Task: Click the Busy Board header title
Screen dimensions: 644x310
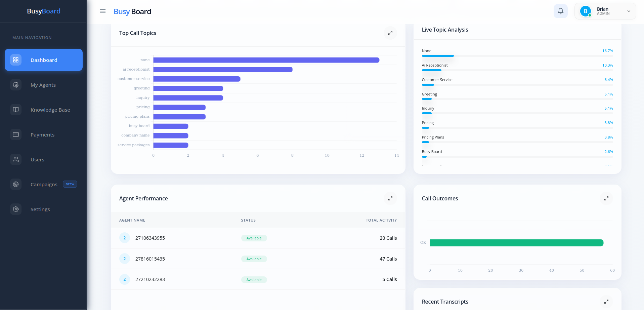Action: 132,11
